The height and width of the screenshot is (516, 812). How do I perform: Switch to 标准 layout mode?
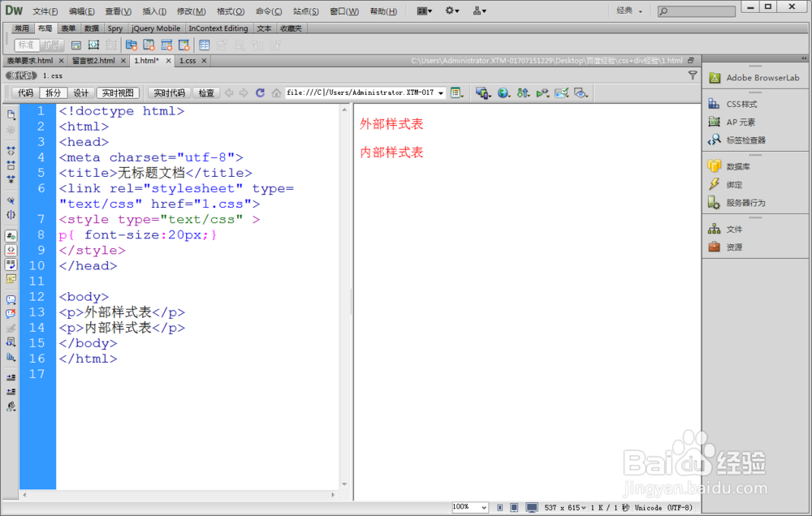point(27,45)
